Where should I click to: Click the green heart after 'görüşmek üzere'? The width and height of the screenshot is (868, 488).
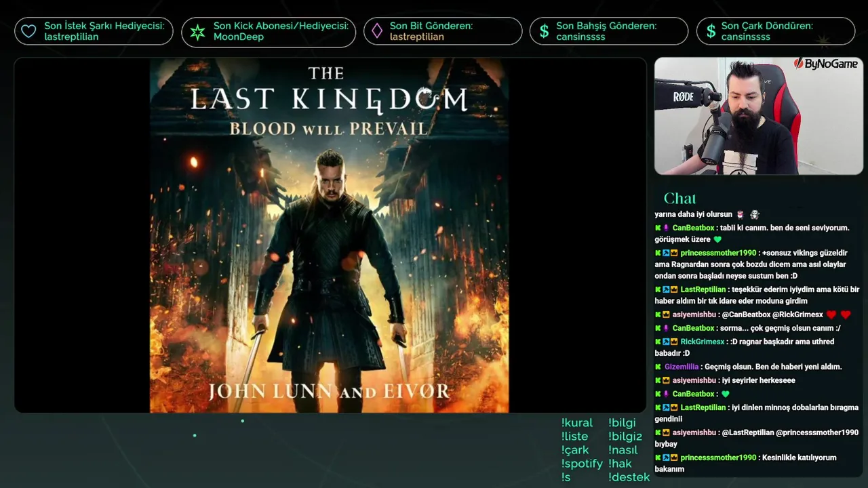[717, 239]
